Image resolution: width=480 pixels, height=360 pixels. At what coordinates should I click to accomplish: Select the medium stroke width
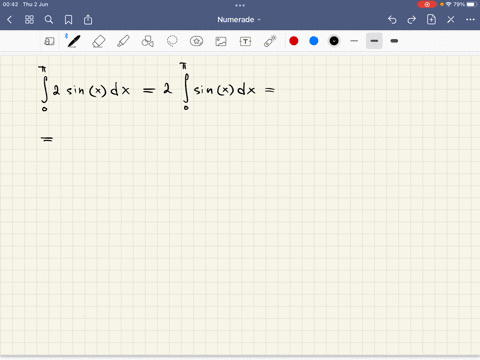point(374,41)
